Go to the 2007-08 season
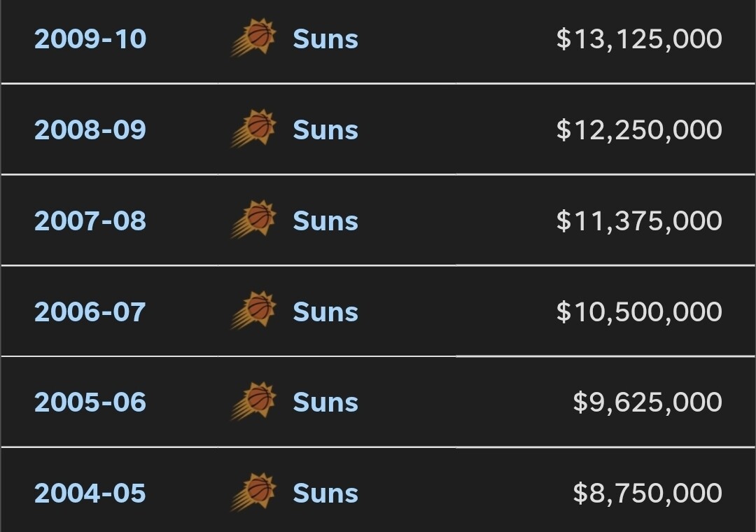Viewport: 756px width, 532px height. pyautogui.click(x=90, y=221)
